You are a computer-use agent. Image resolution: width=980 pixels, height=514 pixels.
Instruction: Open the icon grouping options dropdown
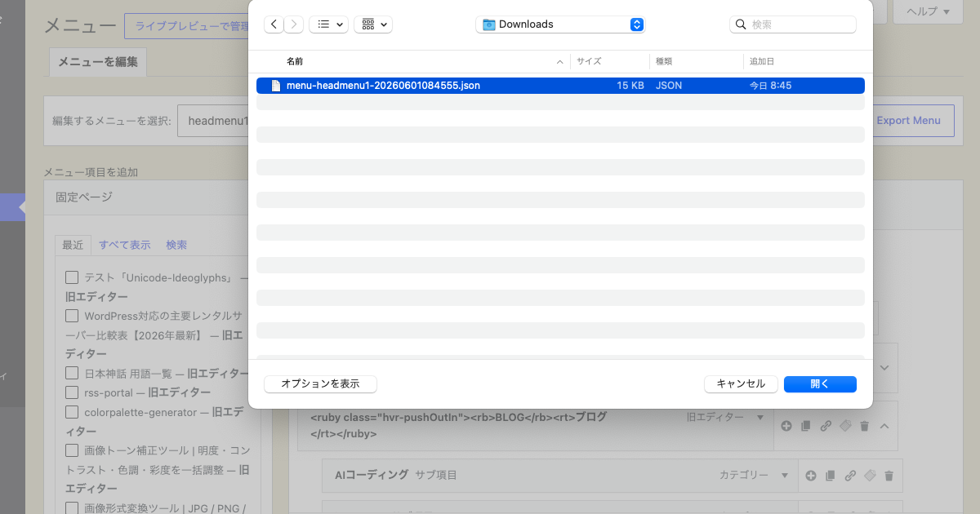click(x=373, y=24)
